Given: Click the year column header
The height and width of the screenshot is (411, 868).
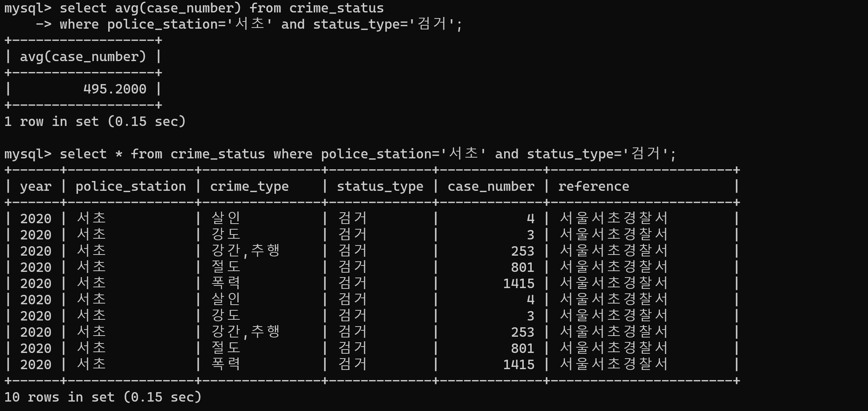Looking at the screenshot, I should 36,186.
